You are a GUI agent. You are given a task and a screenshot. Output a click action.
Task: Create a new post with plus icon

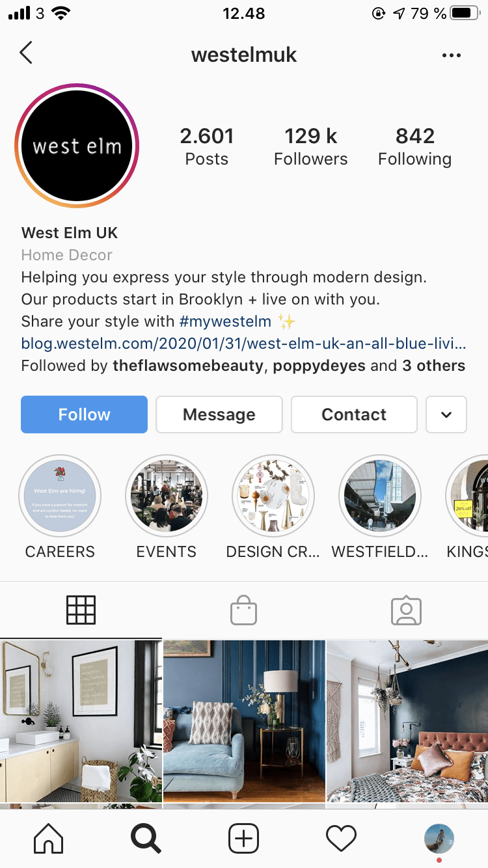point(244,838)
